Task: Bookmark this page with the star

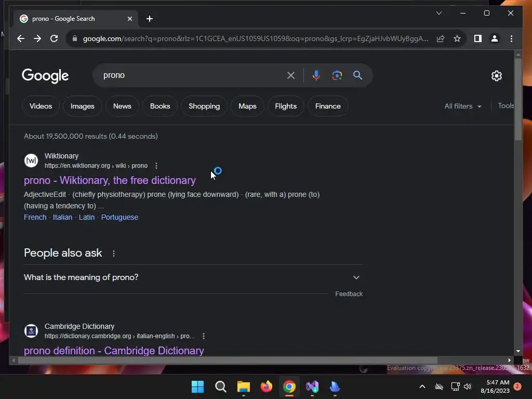Action: (x=457, y=38)
